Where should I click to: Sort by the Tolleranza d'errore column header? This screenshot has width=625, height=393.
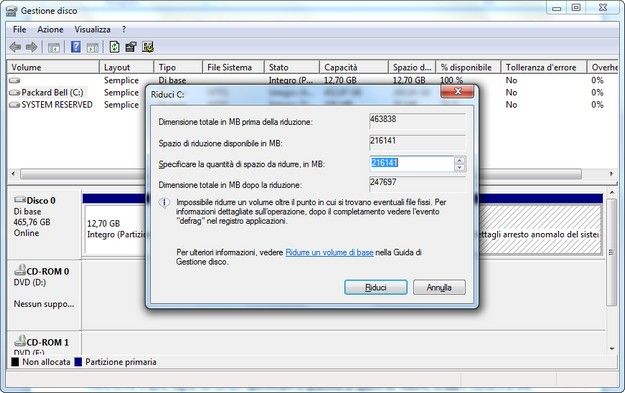tap(544, 67)
